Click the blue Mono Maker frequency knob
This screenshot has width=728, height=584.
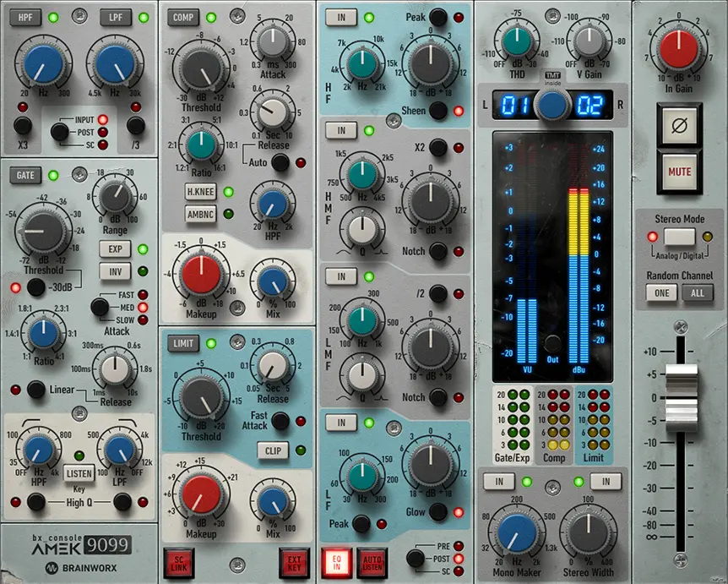[x=517, y=532]
